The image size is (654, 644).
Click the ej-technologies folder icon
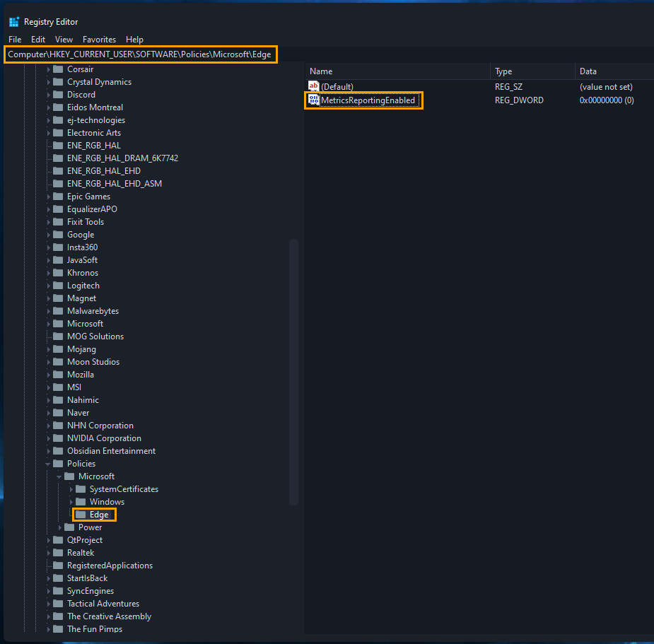(58, 120)
